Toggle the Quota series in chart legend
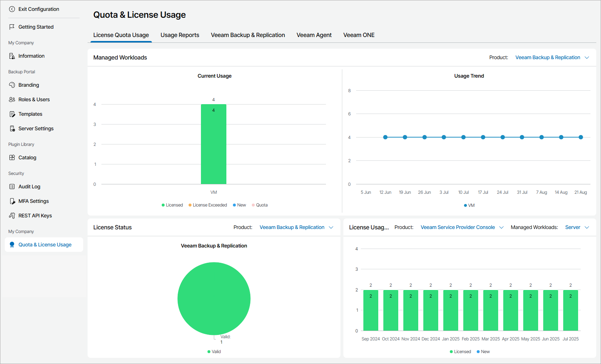Image resolution: width=601 pixels, height=364 pixels. coord(260,205)
